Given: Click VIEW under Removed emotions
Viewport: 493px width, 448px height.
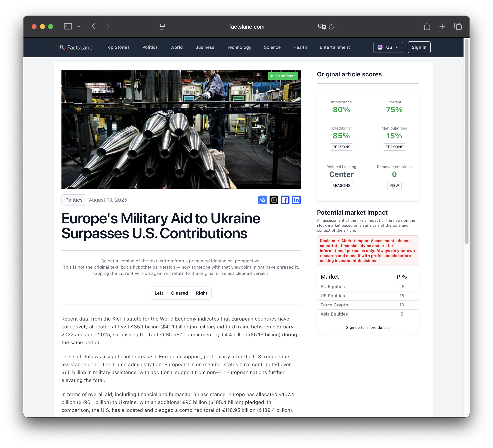Looking at the screenshot, I should click(x=394, y=186).
